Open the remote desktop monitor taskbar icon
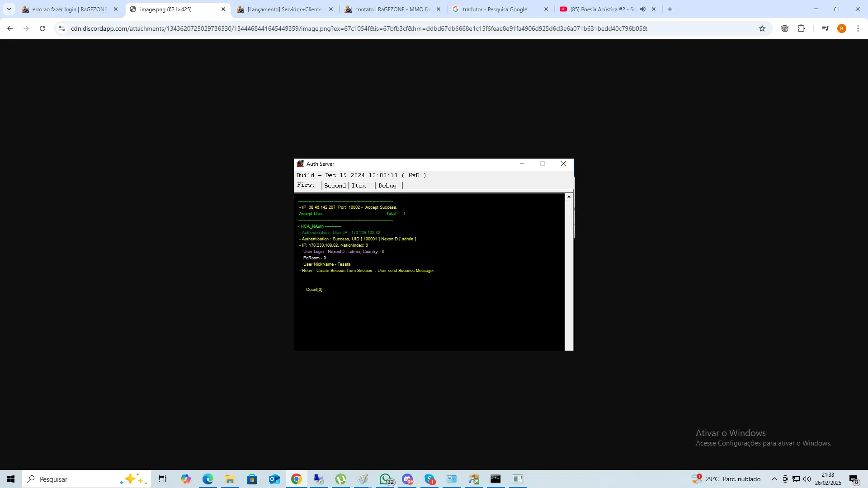The image size is (868, 488). point(319,479)
